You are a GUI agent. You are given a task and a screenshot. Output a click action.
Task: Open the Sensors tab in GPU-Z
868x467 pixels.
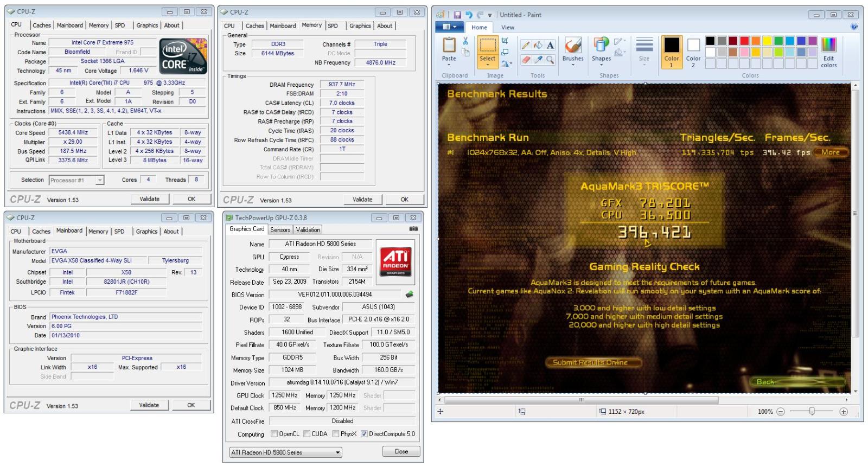coord(280,230)
